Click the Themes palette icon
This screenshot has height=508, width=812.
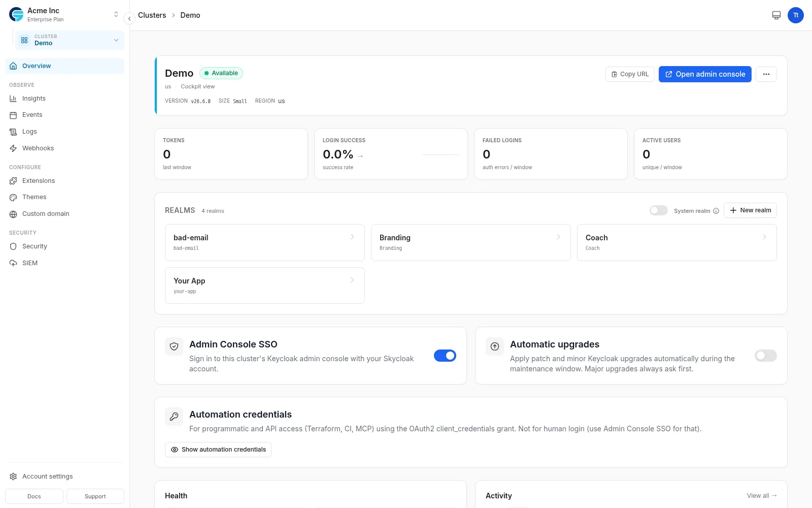coord(13,198)
